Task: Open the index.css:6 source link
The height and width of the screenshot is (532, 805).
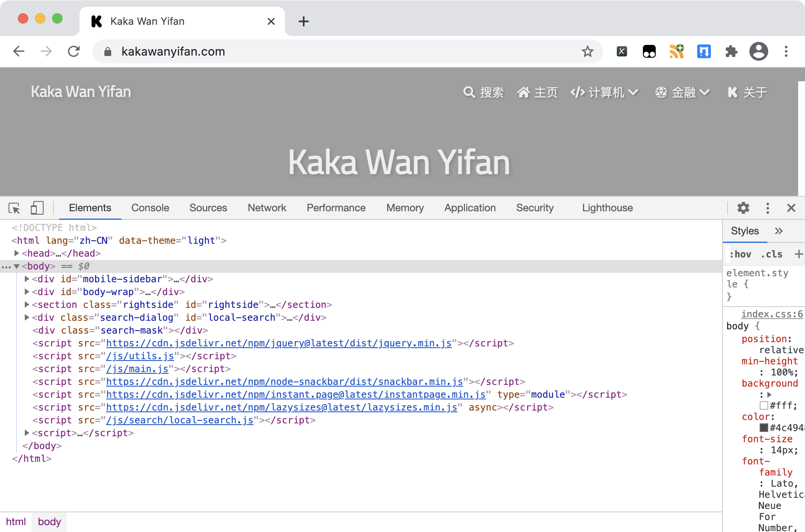Action: pyautogui.click(x=772, y=314)
